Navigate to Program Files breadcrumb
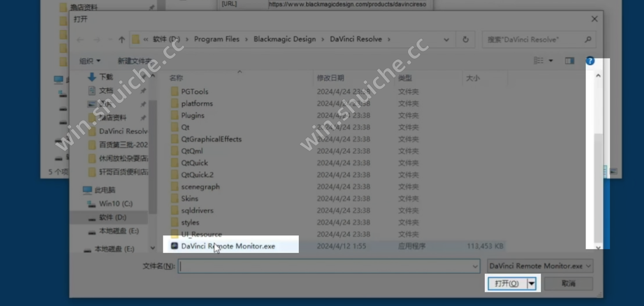644x306 pixels. tap(217, 39)
